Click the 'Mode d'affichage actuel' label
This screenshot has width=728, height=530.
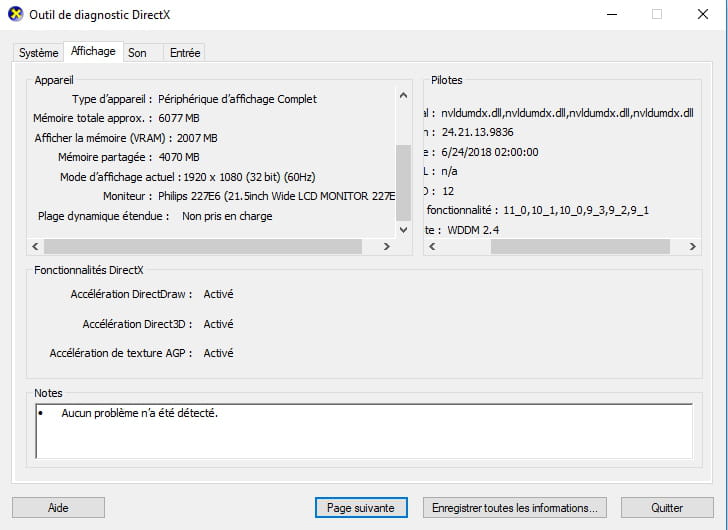(x=121, y=177)
